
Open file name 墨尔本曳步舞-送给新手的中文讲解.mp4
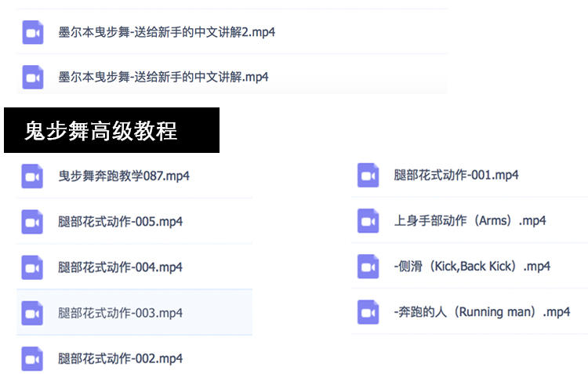click(164, 78)
